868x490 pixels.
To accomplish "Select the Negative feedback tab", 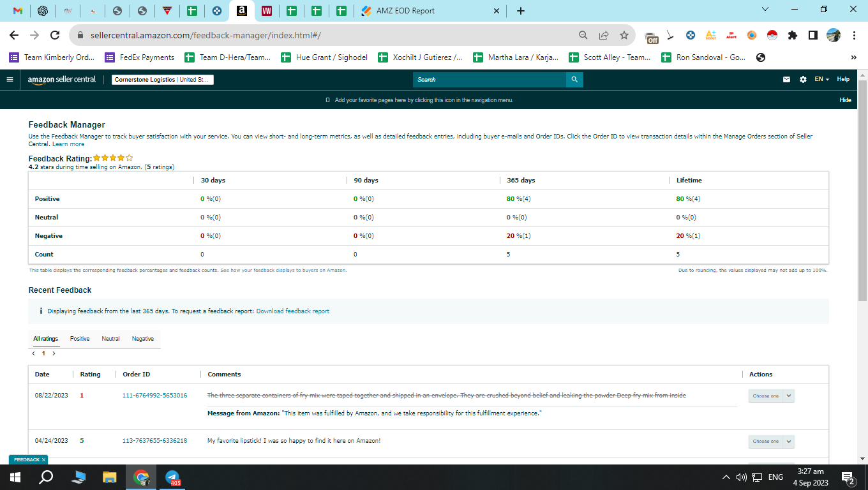I will [143, 339].
